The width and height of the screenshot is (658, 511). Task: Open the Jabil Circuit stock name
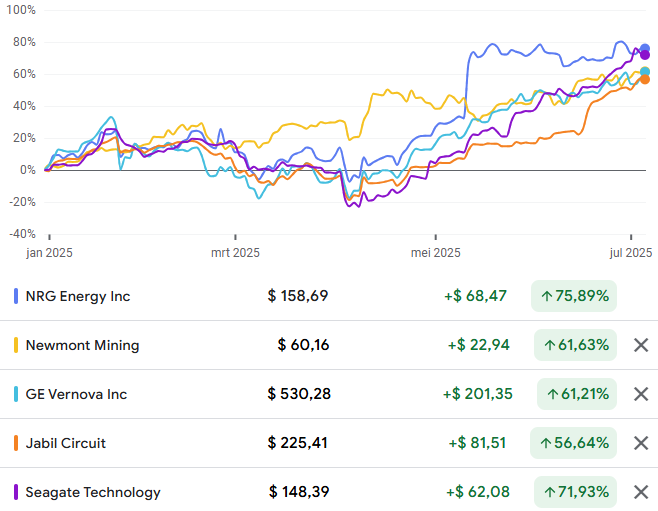(x=65, y=443)
